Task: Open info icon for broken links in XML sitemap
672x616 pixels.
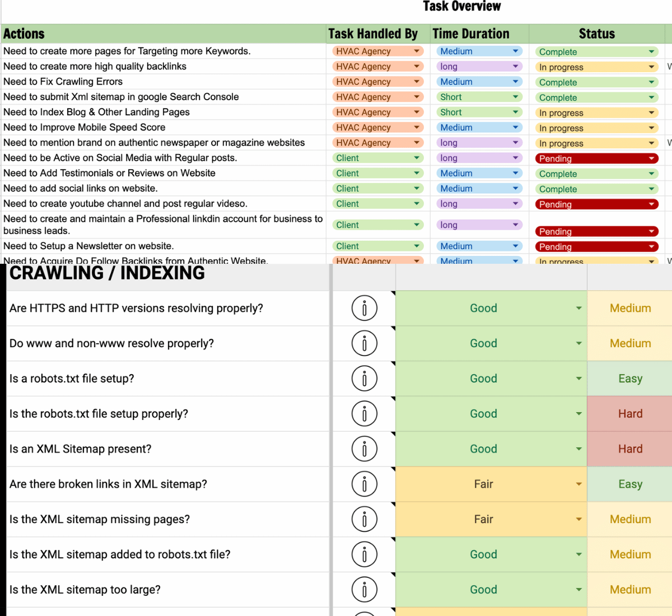Action: tap(365, 484)
